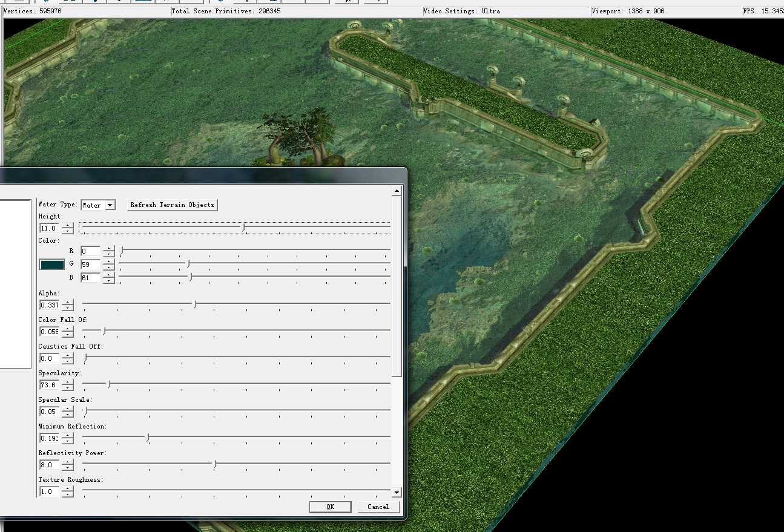Increase the B value with up arrow

108,275
